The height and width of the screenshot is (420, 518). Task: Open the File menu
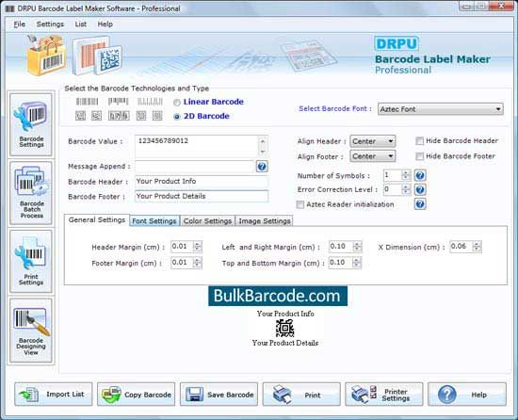coord(20,24)
